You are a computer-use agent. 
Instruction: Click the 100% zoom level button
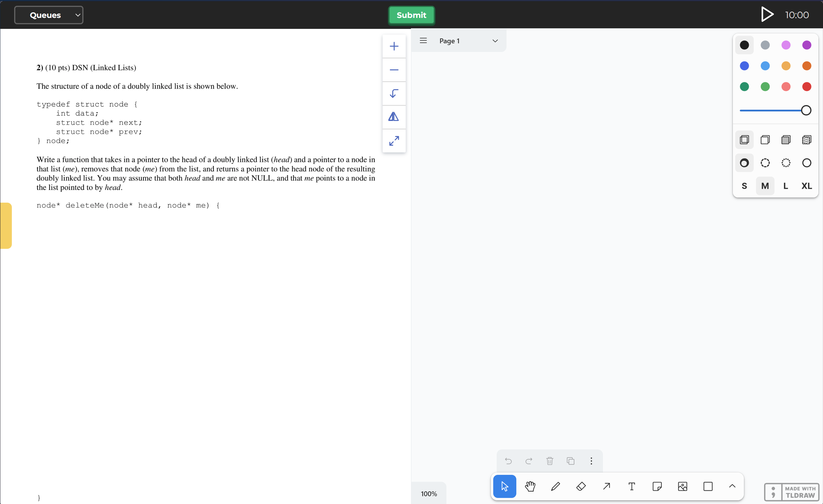429,494
